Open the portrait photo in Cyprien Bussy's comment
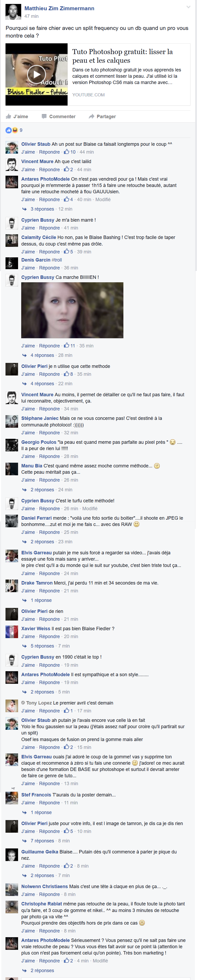The height and width of the screenshot is (980, 197). 72,310
